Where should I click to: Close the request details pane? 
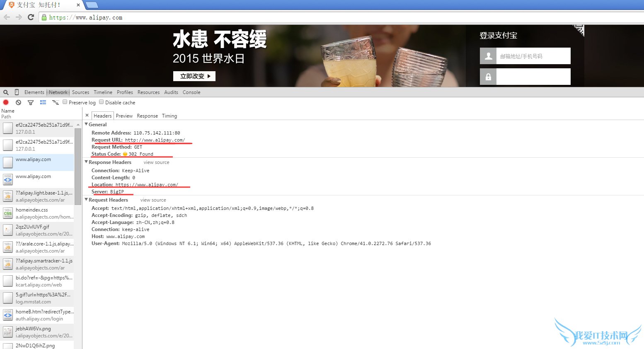point(87,116)
